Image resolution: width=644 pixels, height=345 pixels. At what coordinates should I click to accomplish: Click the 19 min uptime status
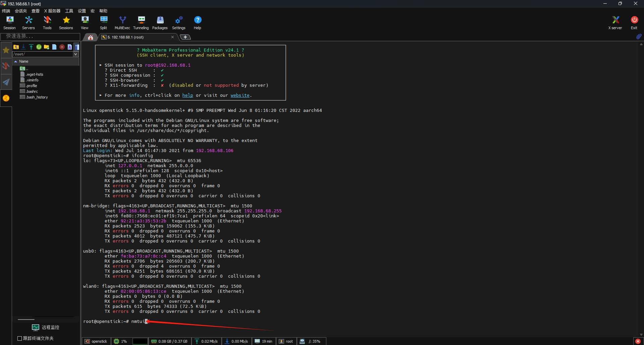point(264,341)
